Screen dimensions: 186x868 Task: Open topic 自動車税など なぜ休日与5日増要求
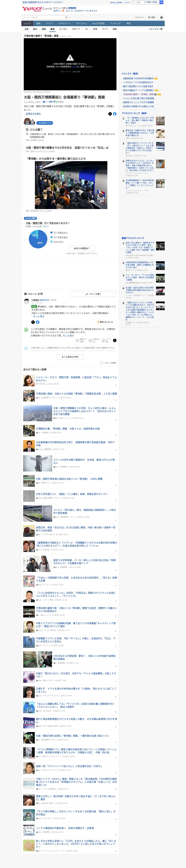(x=138, y=79)
